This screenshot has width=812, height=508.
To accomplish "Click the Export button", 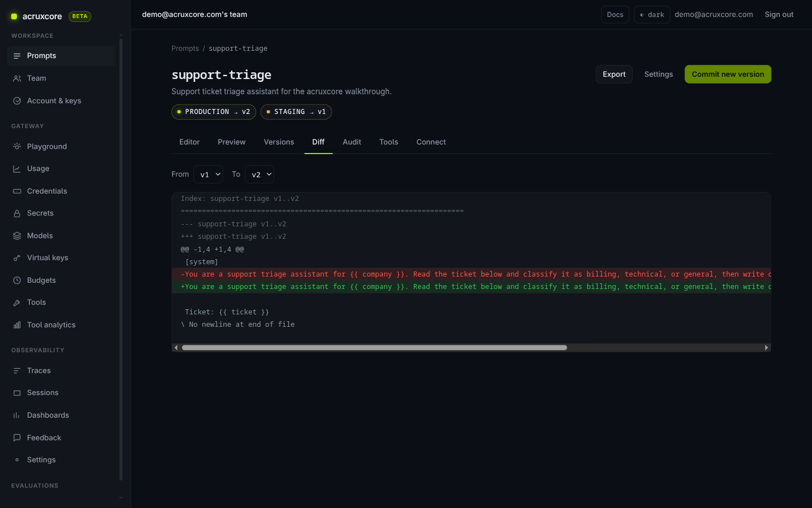I will point(614,75).
